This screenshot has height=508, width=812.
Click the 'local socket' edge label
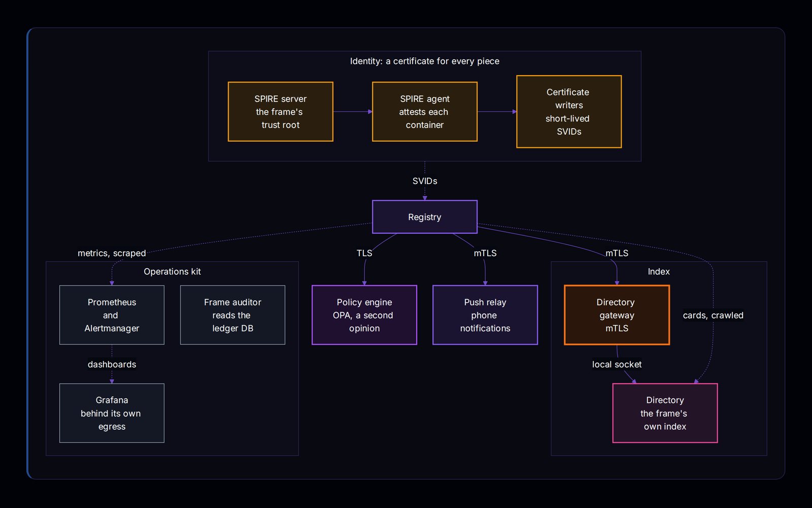point(617,364)
